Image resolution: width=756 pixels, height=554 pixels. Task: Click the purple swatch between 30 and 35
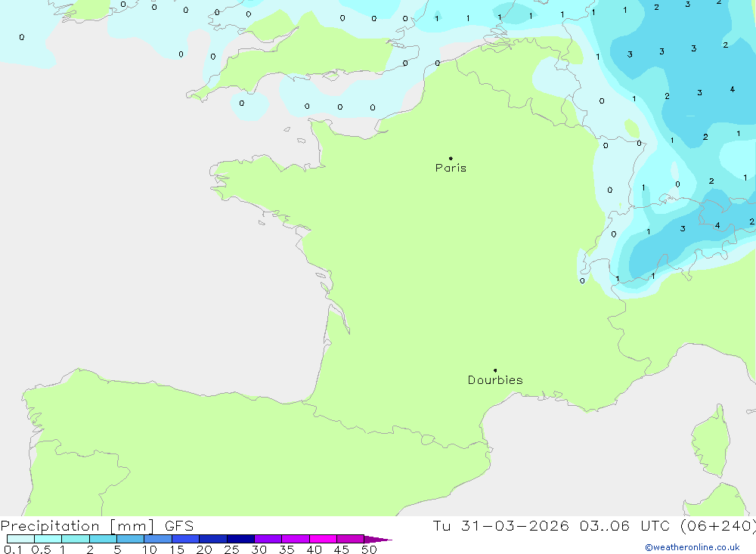(268, 539)
